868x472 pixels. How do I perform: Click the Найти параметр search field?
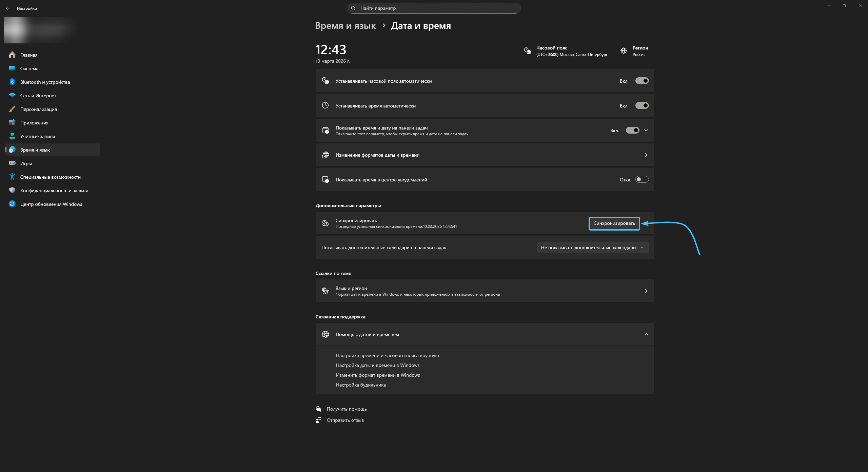click(434, 8)
